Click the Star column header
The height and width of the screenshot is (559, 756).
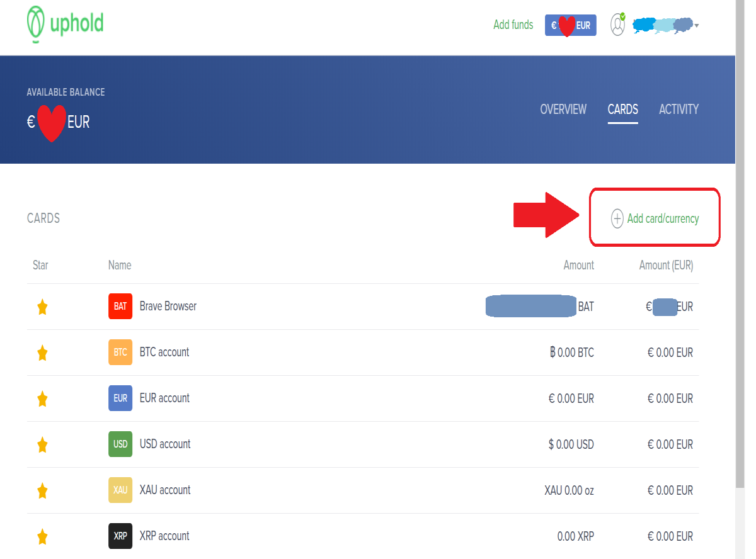coord(40,266)
